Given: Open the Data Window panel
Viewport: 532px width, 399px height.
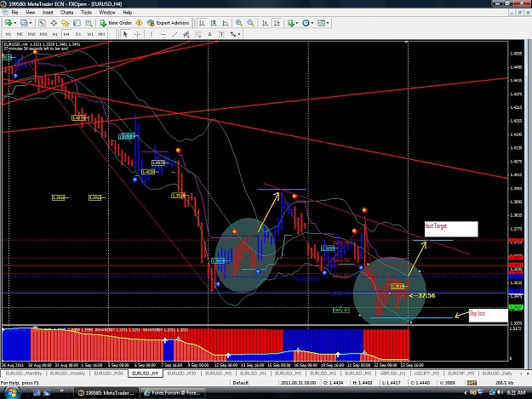Looking at the screenshot, I should [54, 23].
